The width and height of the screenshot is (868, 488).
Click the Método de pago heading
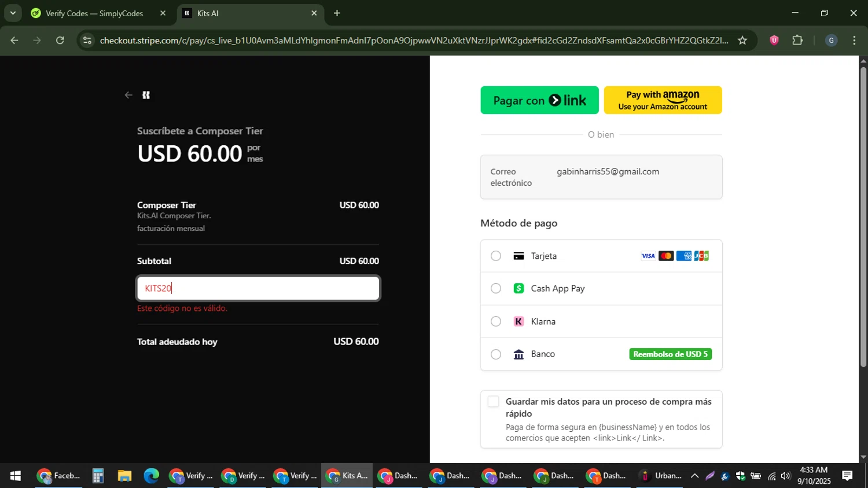(x=519, y=223)
